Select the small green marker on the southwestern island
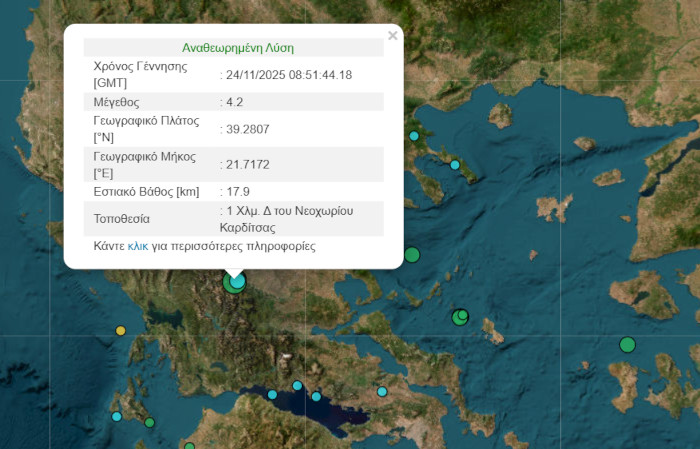Image resolution: width=700 pixels, height=449 pixels. pyautogui.click(x=150, y=423)
